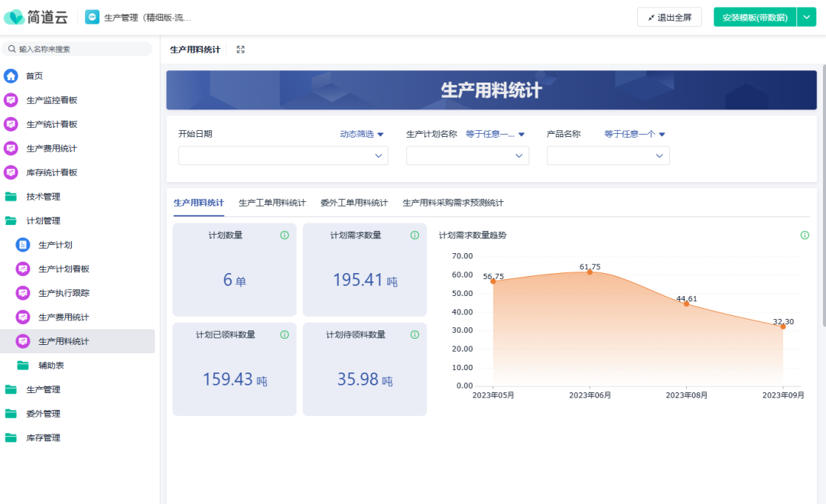826x504 pixels.
Task: Click the info icon on 计划需求数量 card
Action: [x=415, y=236]
